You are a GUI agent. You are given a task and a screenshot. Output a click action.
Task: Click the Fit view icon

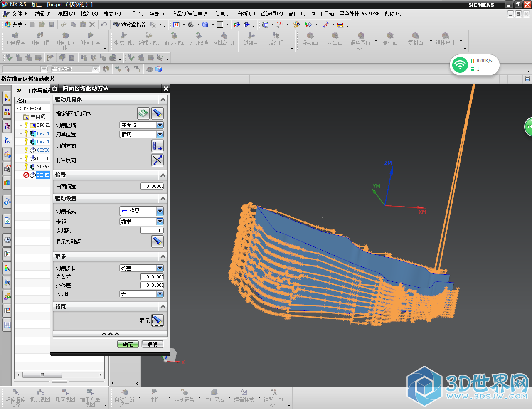click(176, 25)
